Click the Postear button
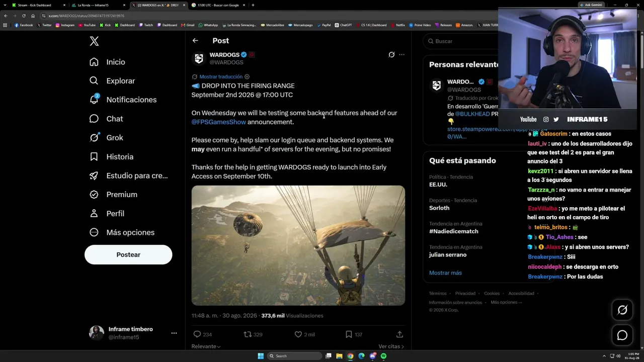644x362 pixels. click(x=128, y=254)
